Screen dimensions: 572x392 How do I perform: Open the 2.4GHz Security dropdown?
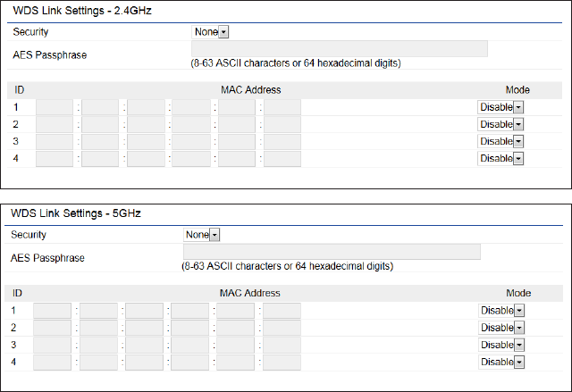(x=212, y=32)
